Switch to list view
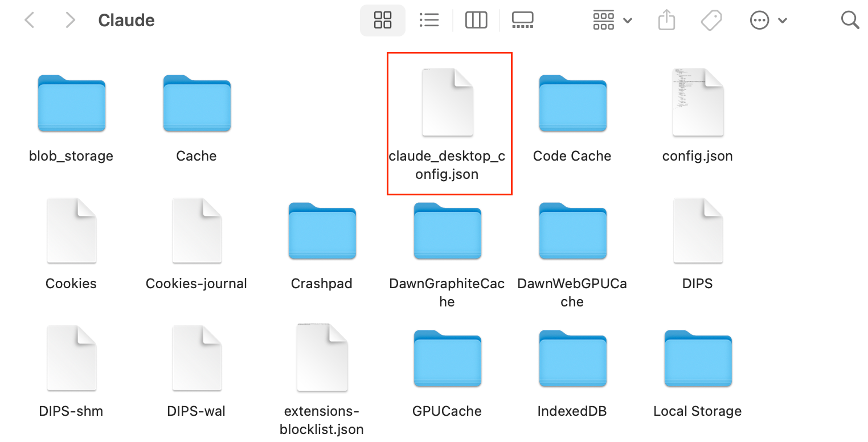 click(429, 21)
